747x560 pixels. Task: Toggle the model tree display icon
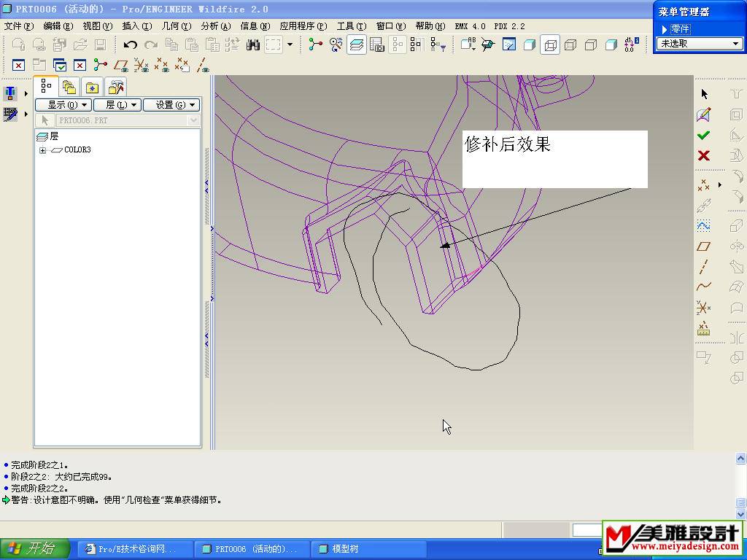click(x=397, y=45)
